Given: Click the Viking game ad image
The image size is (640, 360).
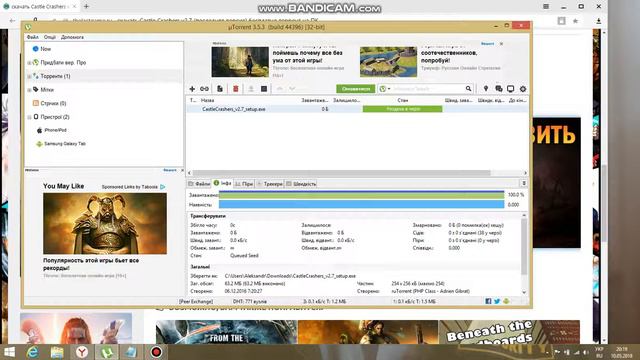Looking at the screenshot, I should tap(105, 223).
